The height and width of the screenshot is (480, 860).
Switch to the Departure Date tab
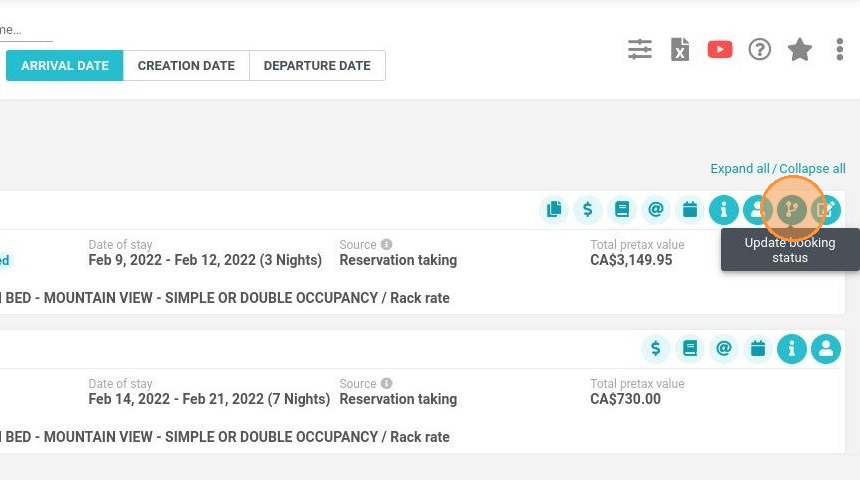click(317, 66)
